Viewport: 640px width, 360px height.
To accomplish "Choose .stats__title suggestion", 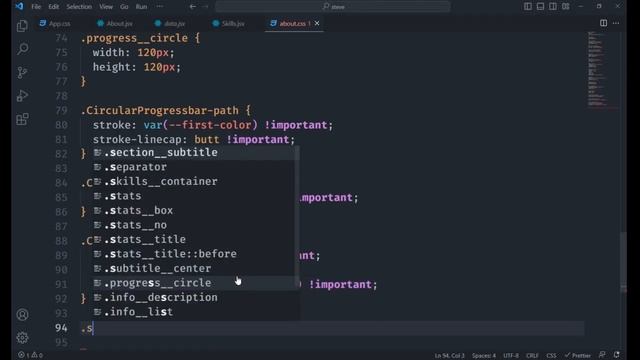I will (x=194, y=239).
